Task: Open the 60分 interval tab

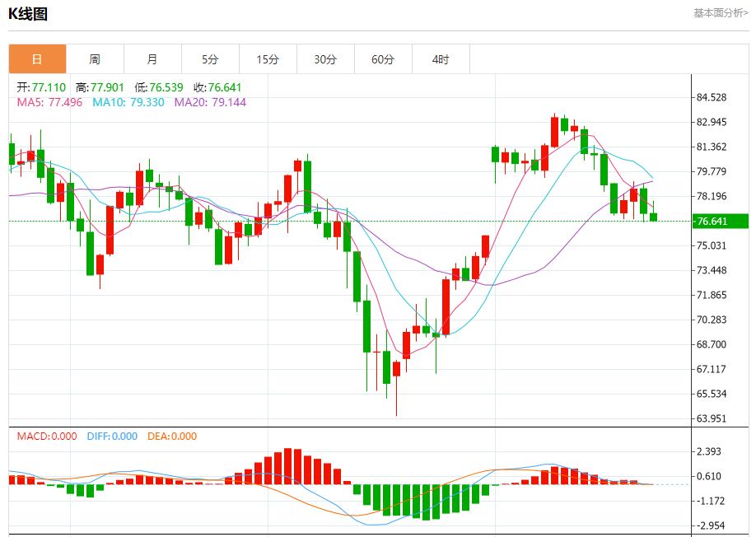Action: point(383,58)
